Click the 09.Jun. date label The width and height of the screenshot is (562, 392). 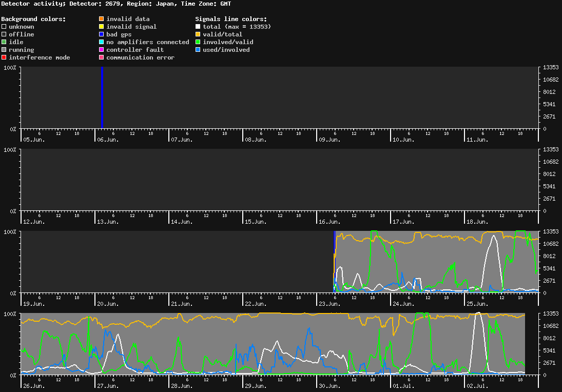330,140
